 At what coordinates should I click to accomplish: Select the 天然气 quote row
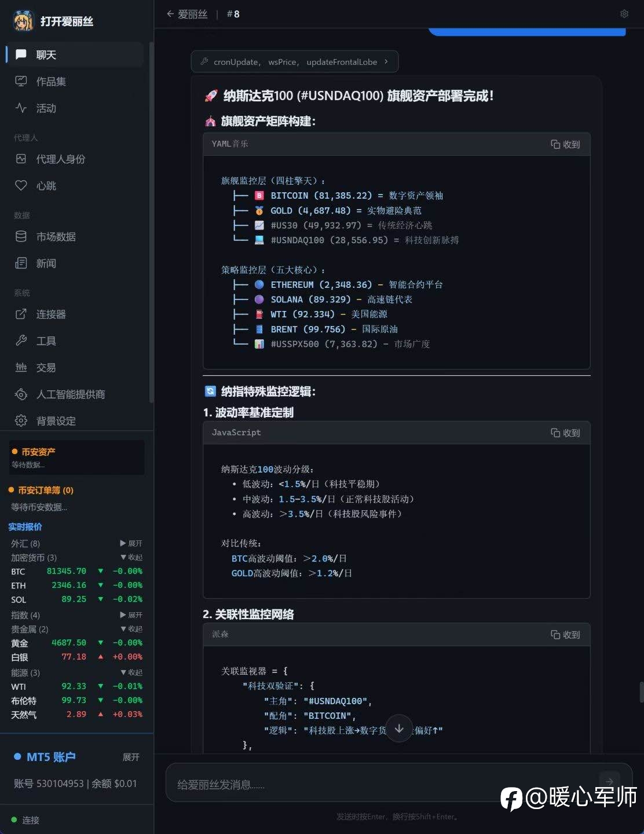coord(76,715)
